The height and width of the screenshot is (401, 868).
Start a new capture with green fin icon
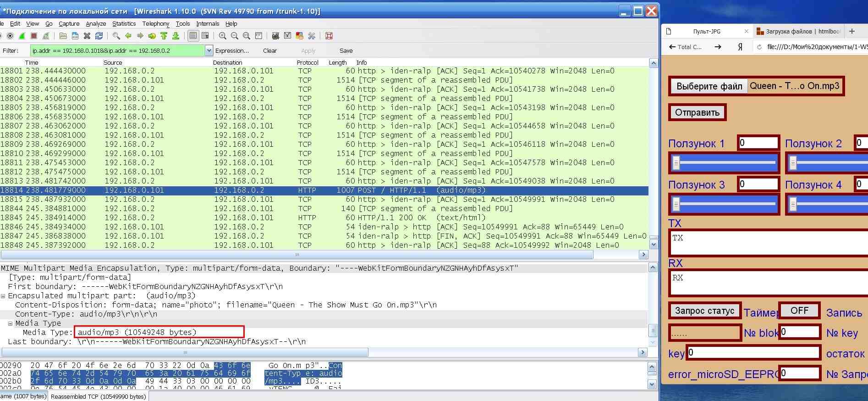[x=22, y=36]
